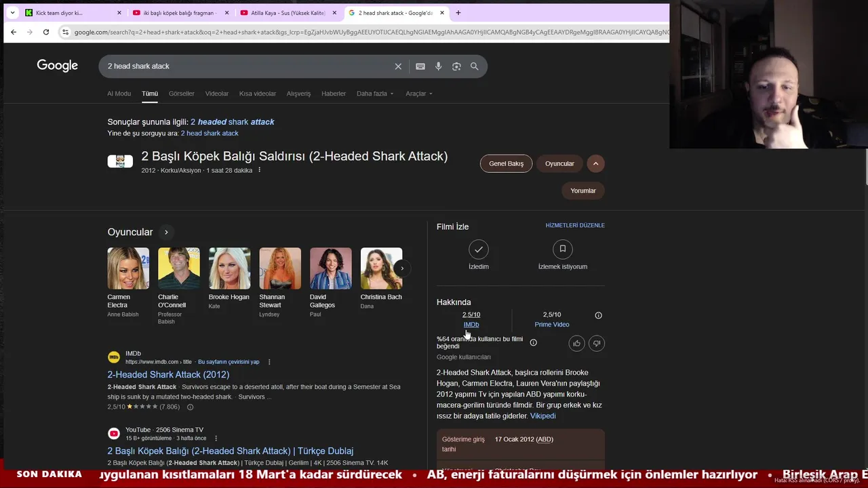868x488 pixels.
Task: Select the 'Haberler' search tab
Action: (334, 94)
